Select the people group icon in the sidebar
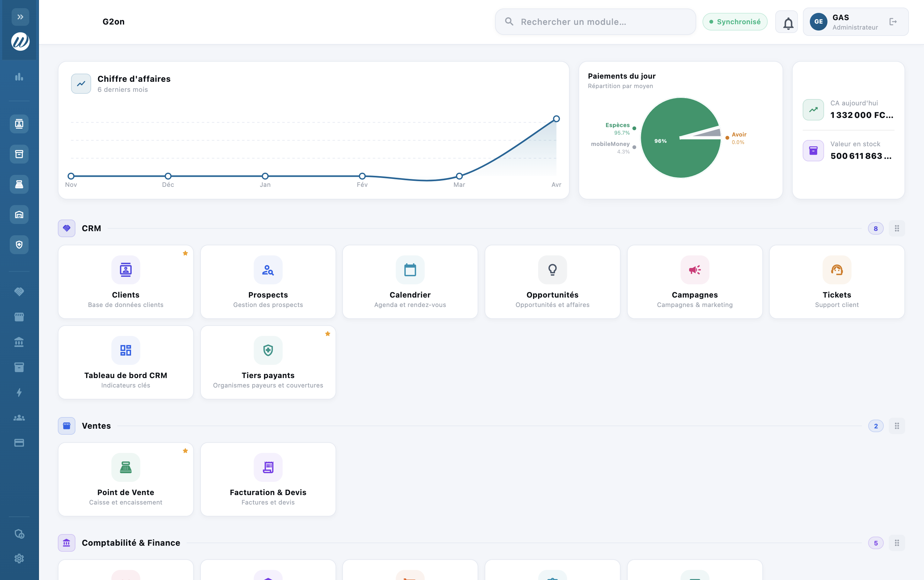The width and height of the screenshot is (924, 580). pyautogui.click(x=19, y=418)
